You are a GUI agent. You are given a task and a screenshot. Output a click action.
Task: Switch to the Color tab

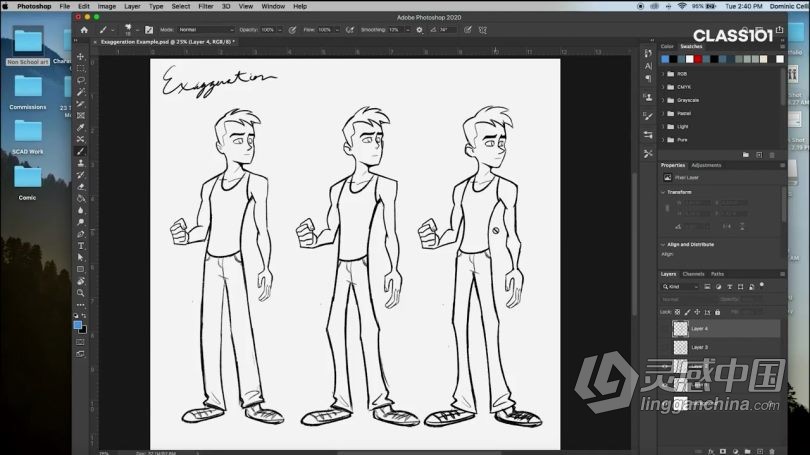click(667, 46)
